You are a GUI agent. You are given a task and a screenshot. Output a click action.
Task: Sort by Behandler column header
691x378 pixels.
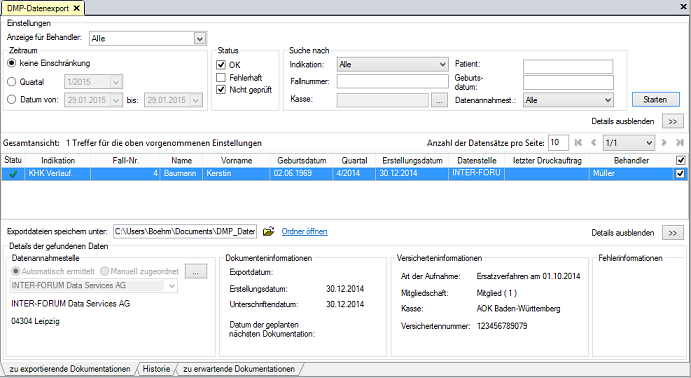tap(631, 160)
